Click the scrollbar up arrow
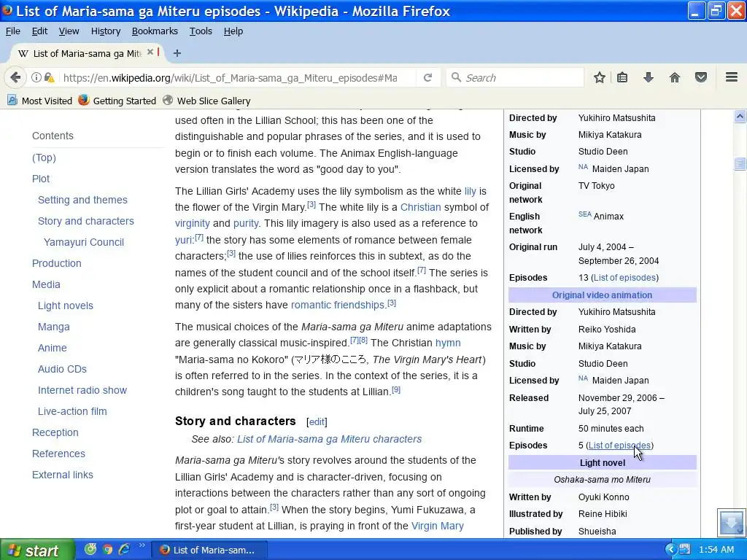 point(740,116)
